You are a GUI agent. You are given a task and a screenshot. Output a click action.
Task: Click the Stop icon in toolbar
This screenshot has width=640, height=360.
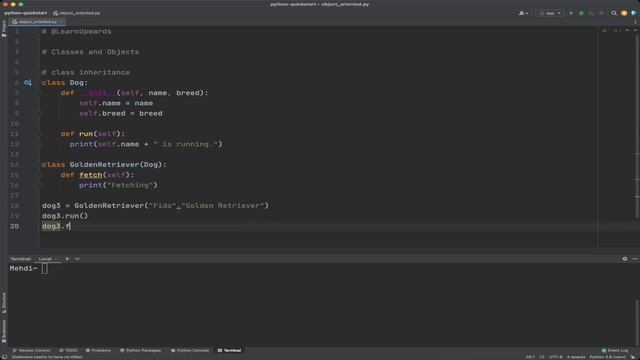(x=601, y=13)
